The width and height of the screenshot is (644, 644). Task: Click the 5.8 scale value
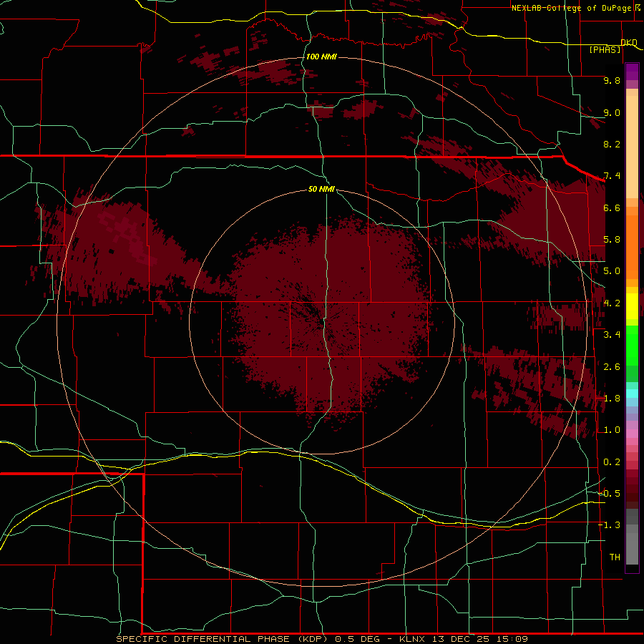[612, 240]
